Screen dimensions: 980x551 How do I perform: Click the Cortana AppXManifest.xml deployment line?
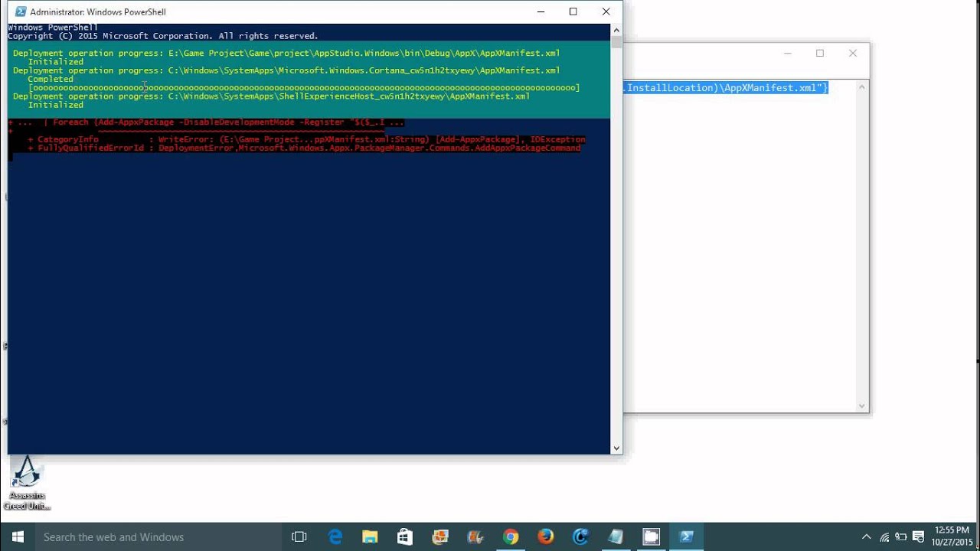pos(286,70)
